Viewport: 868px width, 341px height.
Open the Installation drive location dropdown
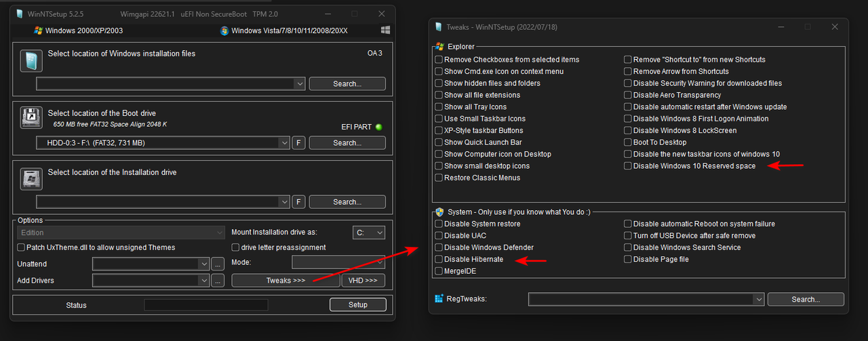coord(284,202)
